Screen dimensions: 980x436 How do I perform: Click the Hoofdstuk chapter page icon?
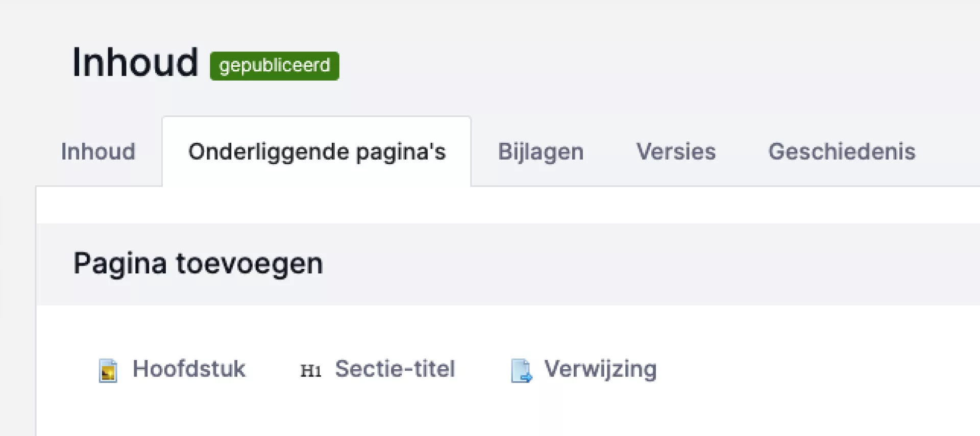[x=108, y=370]
